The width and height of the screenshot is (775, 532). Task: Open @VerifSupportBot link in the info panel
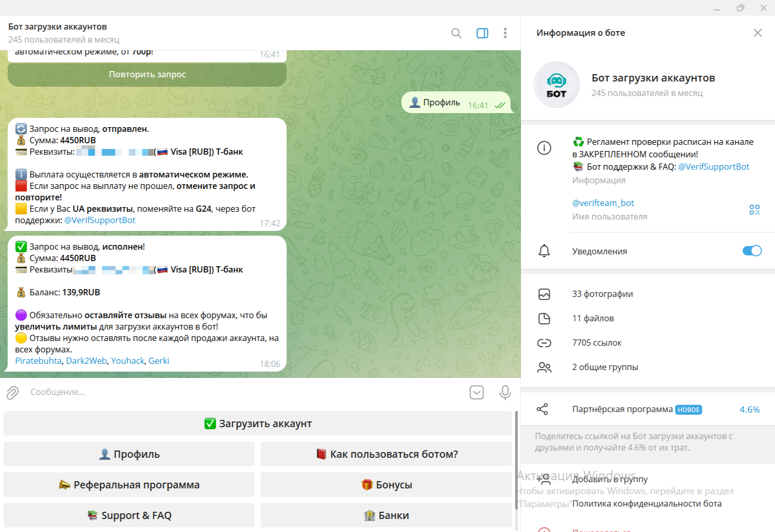pyautogui.click(x=714, y=167)
